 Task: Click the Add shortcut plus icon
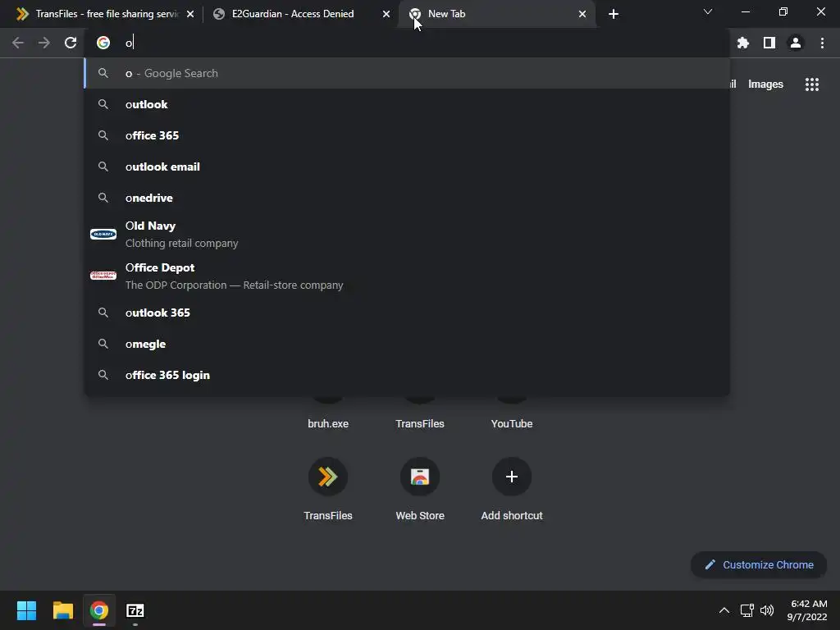tap(512, 477)
